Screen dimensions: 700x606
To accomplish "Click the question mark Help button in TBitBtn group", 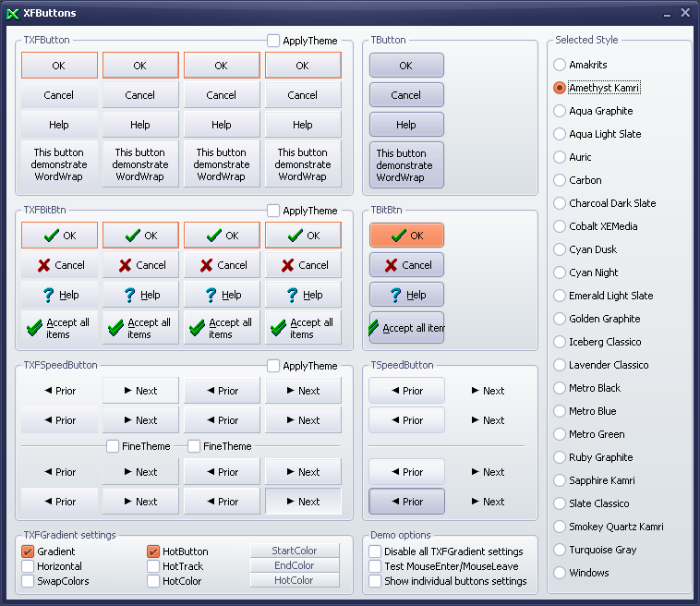I will pyautogui.click(x=406, y=295).
